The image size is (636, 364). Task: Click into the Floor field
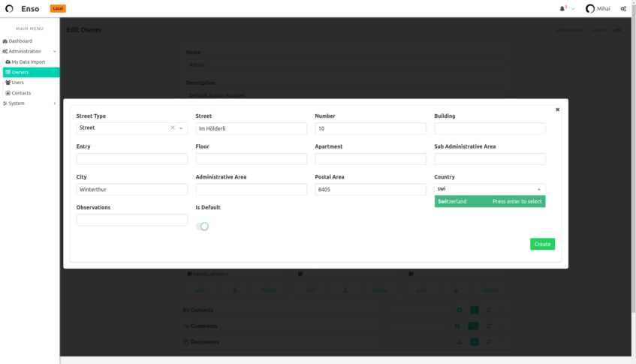coord(251,159)
